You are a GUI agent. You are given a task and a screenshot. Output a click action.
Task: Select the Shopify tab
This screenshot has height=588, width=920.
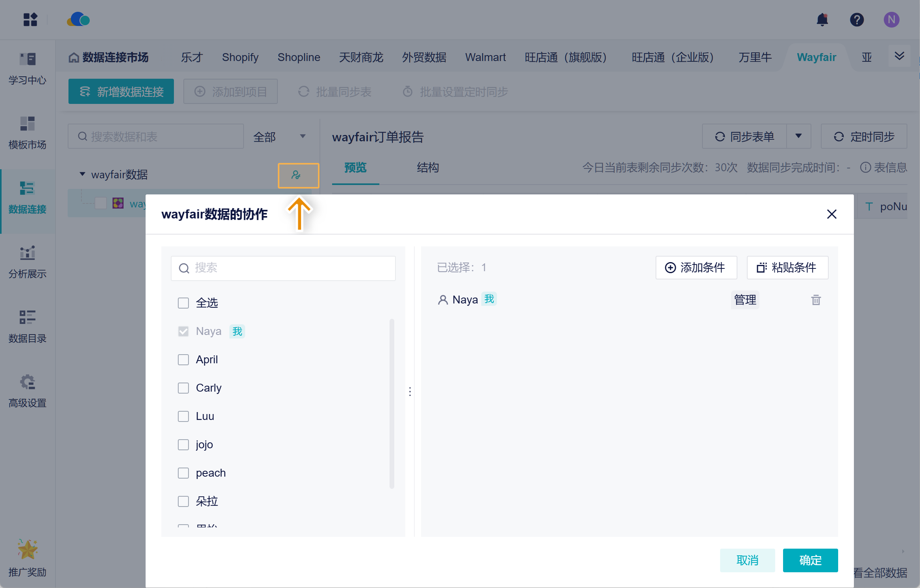pos(240,57)
